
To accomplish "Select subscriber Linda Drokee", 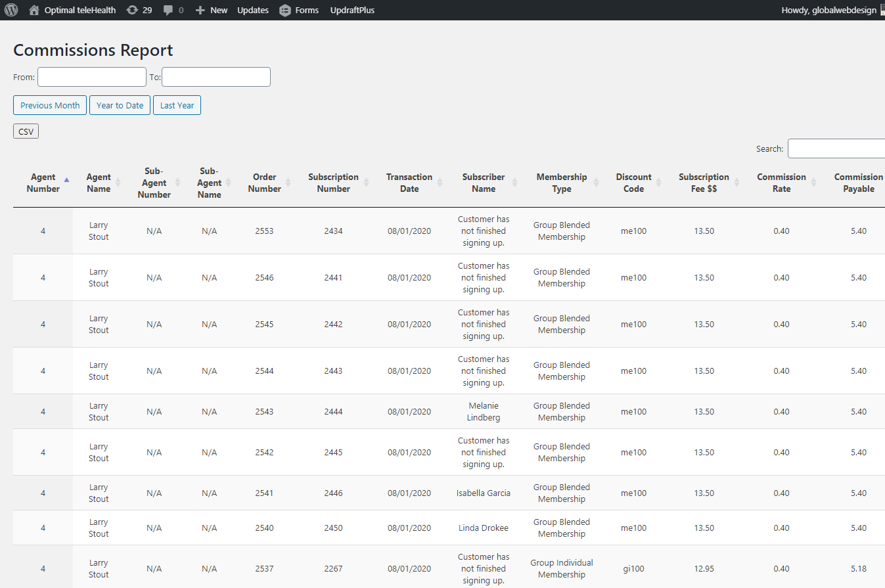I will click(484, 528).
